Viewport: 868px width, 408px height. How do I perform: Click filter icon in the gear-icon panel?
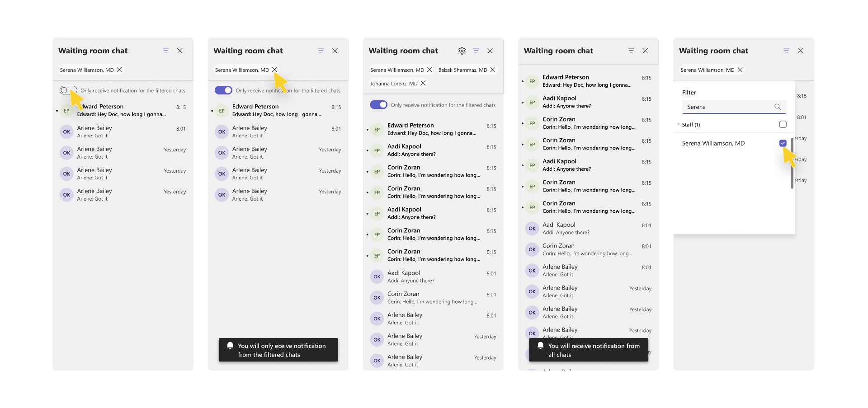[x=476, y=51]
